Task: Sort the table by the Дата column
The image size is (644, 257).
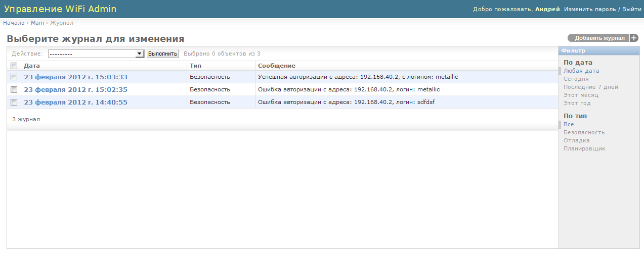Action: pyautogui.click(x=32, y=66)
